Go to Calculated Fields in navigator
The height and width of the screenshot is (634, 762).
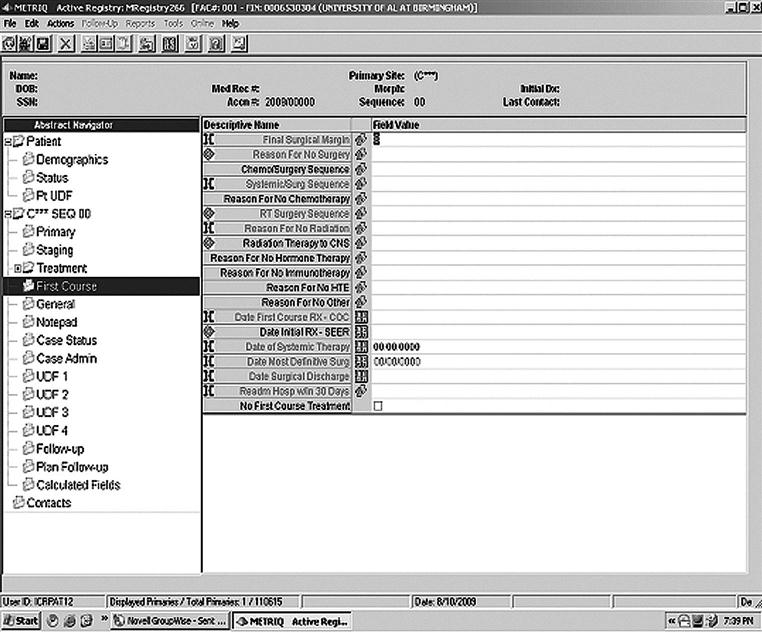point(78,485)
